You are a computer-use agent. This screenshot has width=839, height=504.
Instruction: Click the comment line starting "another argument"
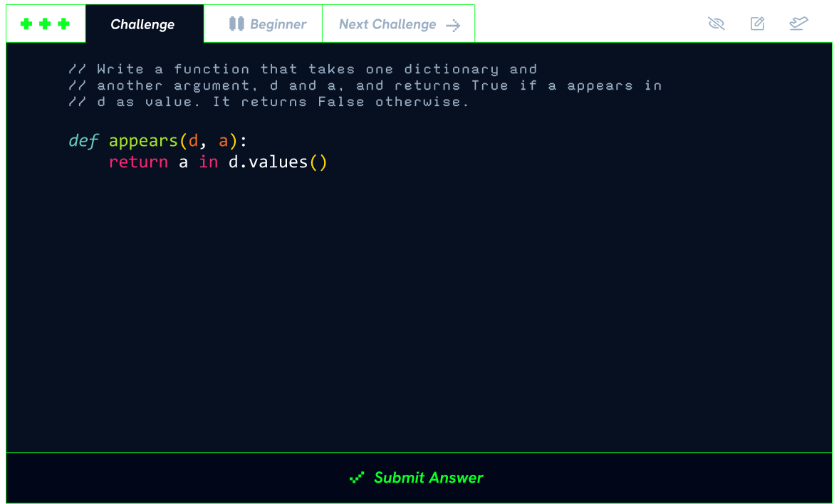(x=365, y=85)
